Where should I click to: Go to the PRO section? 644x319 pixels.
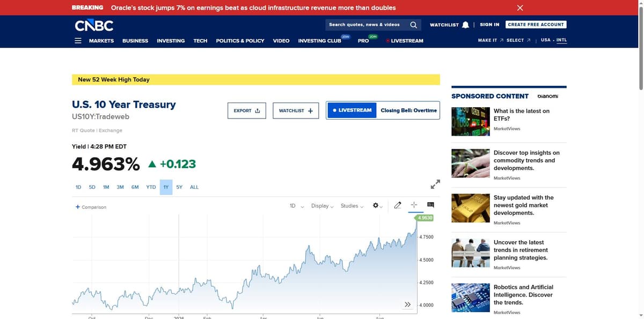[x=363, y=41]
